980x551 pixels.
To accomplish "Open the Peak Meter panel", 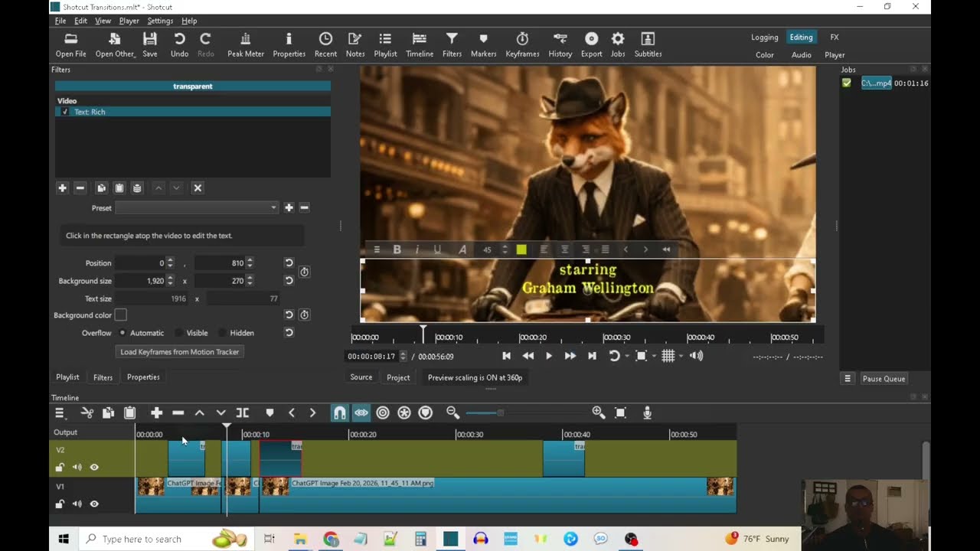I will click(245, 44).
